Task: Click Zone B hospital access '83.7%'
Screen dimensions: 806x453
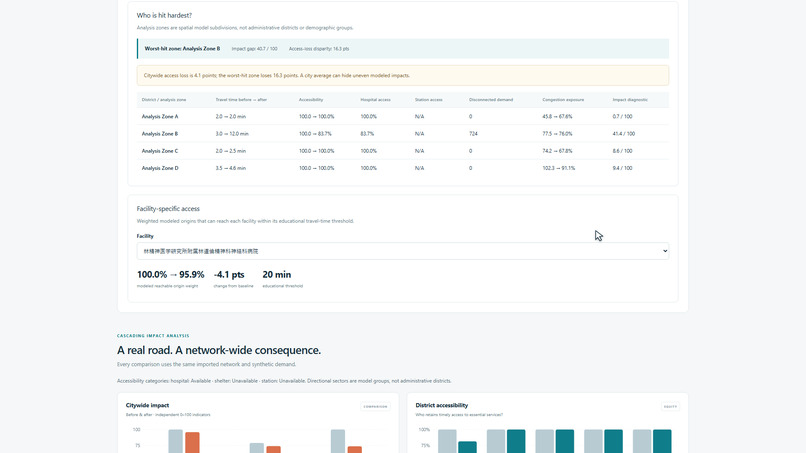Action: click(x=367, y=134)
